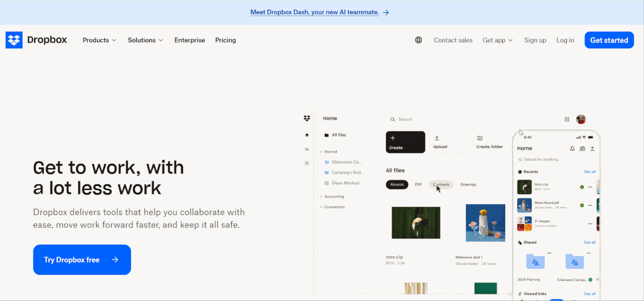644x301 pixels.
Task: Open the language globe selector
Action: tap(419, 40)
